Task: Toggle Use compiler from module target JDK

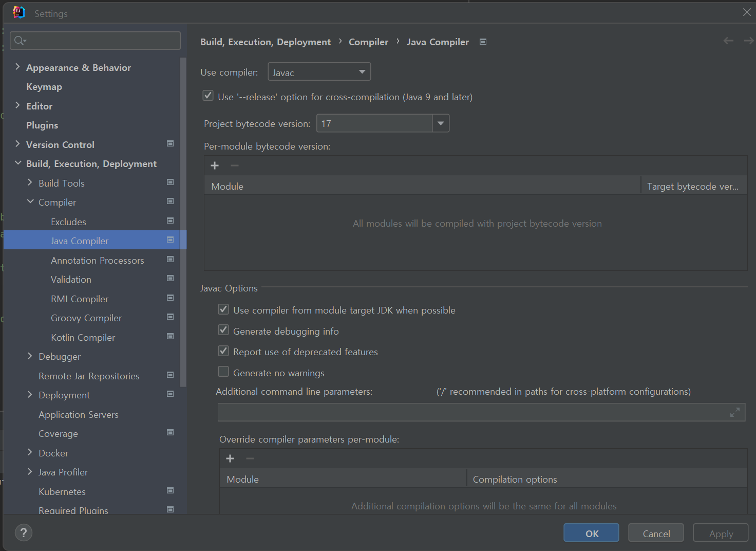Action: (223, 309)
